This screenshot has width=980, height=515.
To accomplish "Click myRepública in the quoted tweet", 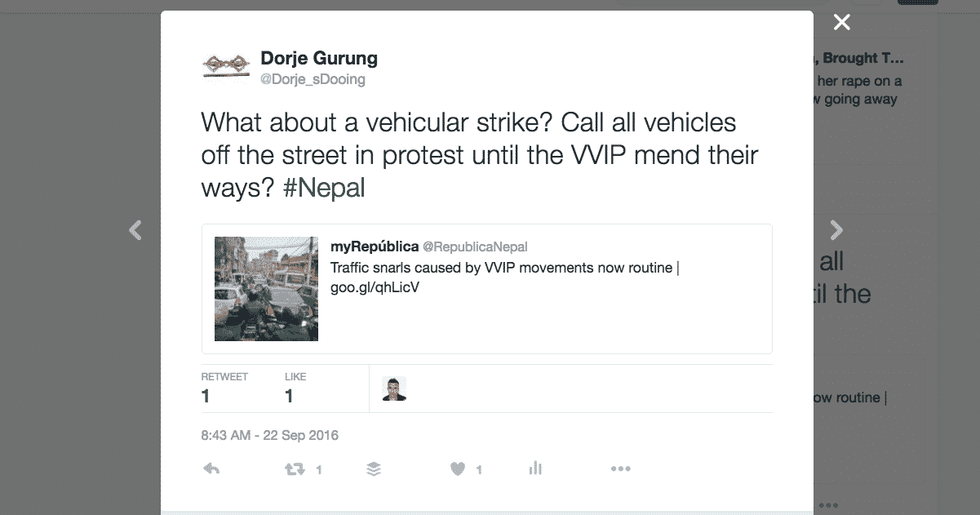I will 375,246.
